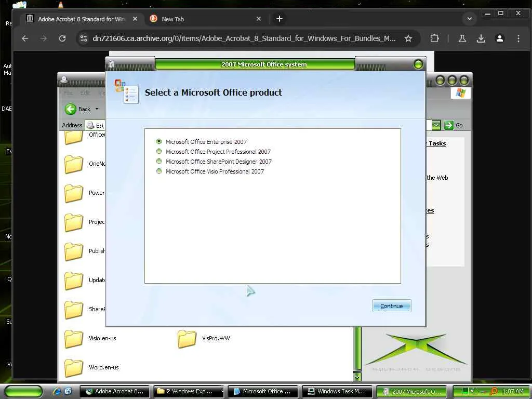Click the Explorer scrollbar down arrow

[x=357, y=377]
